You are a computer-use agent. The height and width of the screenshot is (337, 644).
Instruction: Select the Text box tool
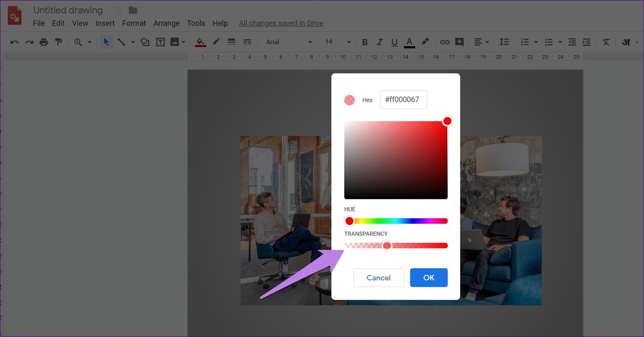point(160,42)
